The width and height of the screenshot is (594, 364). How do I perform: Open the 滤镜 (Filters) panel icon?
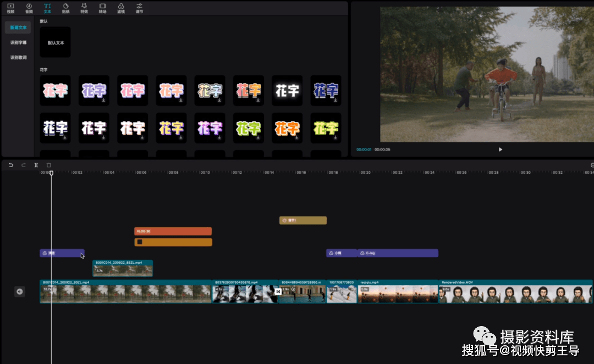coord(121,8)
